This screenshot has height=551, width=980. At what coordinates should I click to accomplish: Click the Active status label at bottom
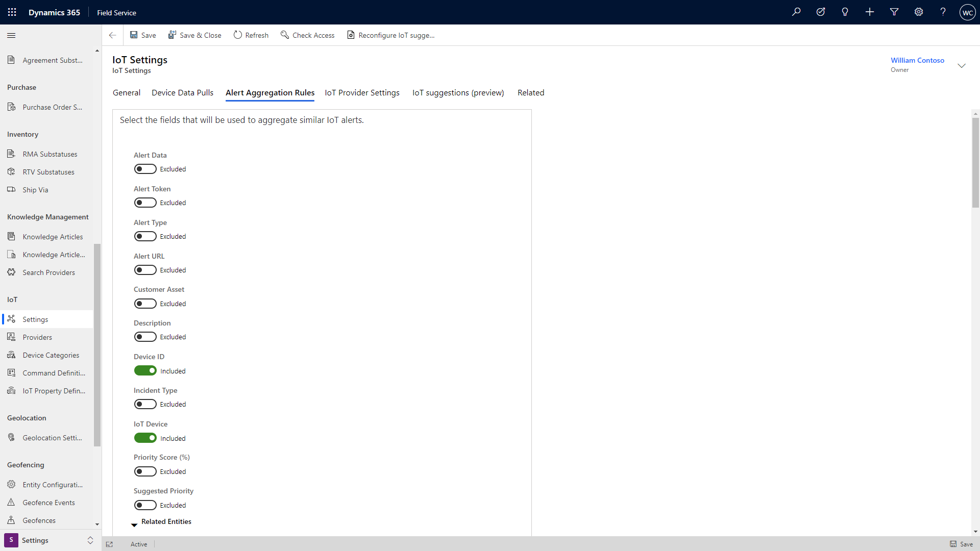139,543
